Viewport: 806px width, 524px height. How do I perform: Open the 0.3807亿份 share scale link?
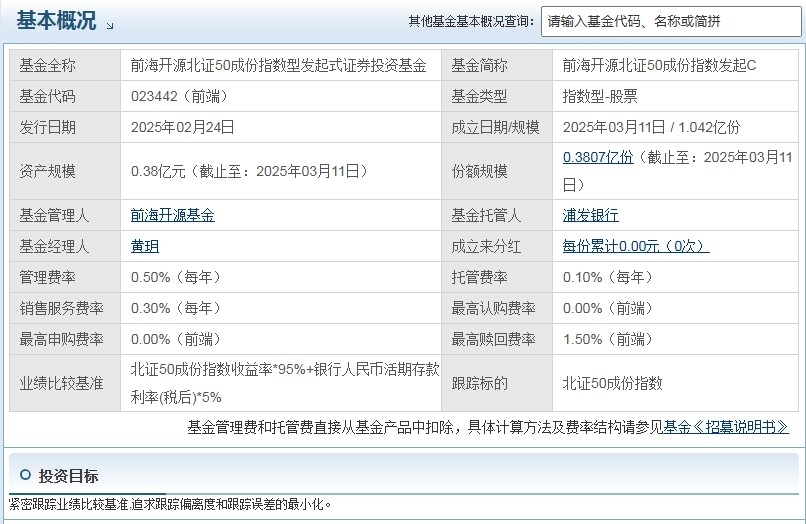pos(598,157)
